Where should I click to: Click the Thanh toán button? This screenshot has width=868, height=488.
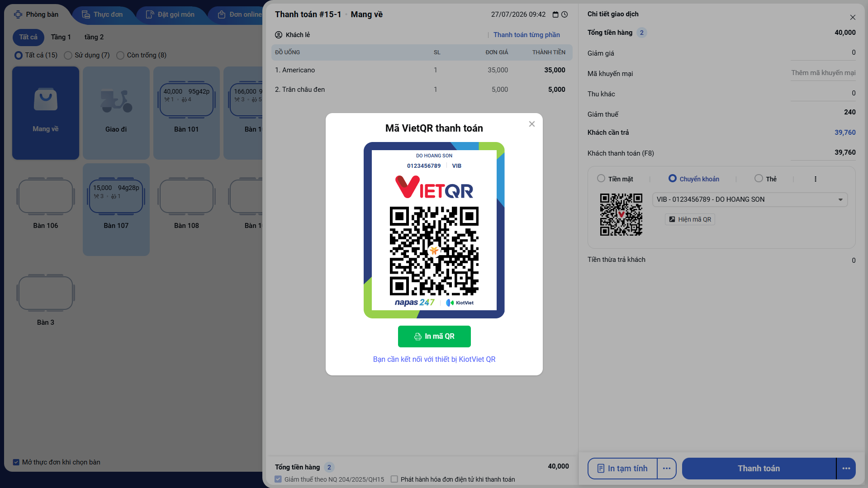(759, 469)
